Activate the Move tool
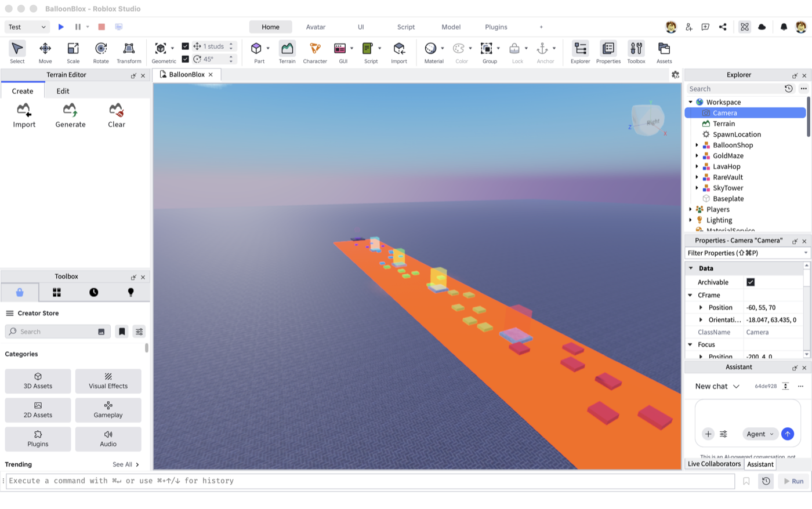 [x=45, y=52]
